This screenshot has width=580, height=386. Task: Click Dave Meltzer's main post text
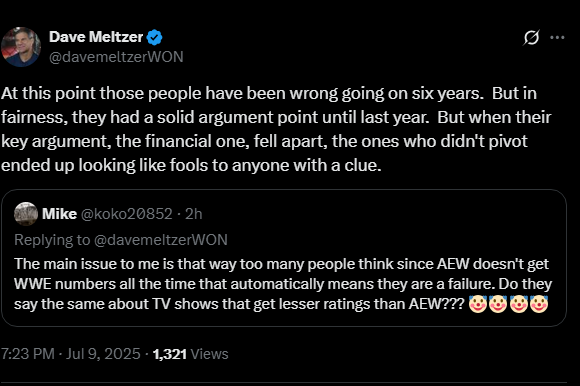click(276, 129)
